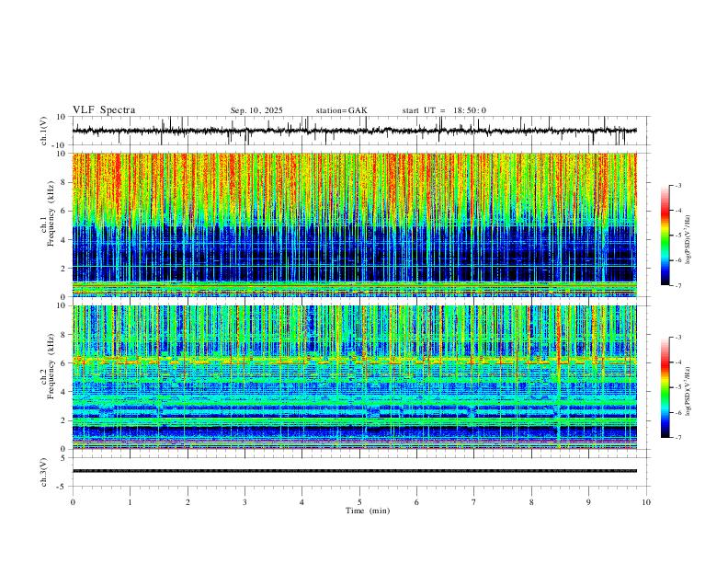Click the ch.2 spectrogram color bar
This screenshot has height=563, width=728.
pos(665,387)
